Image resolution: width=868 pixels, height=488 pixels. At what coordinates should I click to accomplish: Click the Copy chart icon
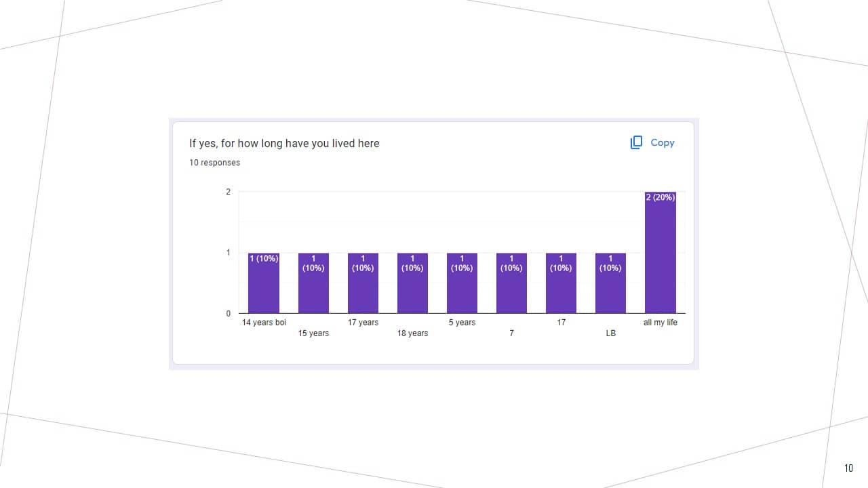tap(636, 142)
